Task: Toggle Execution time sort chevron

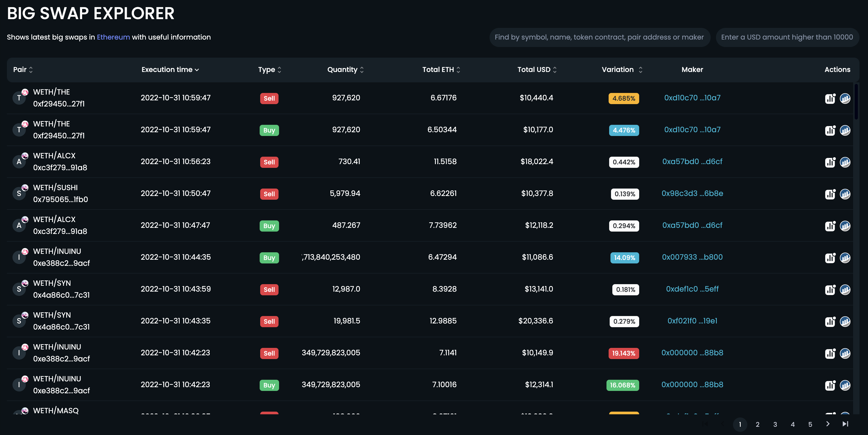Action: [197, 70]
